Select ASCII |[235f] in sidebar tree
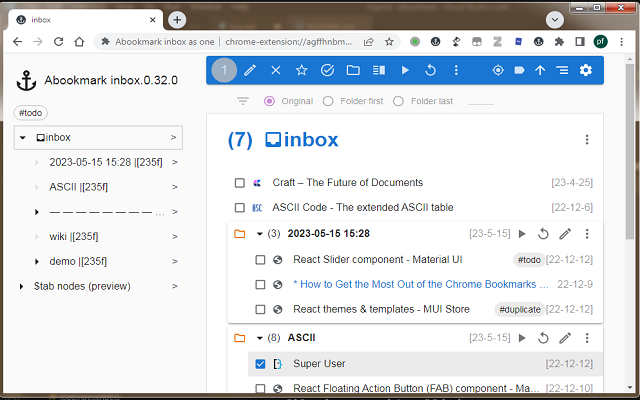640x400 pixels. 78,187
